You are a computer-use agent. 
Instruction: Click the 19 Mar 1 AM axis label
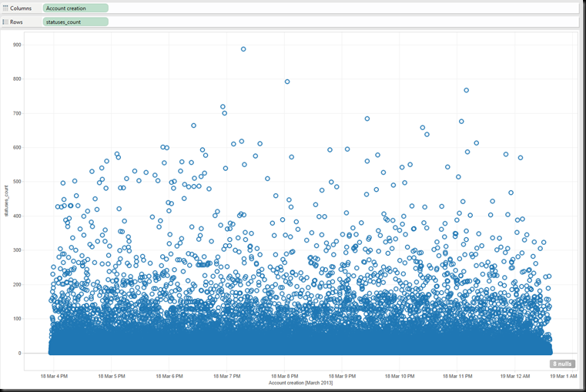(x=564, y=377)
